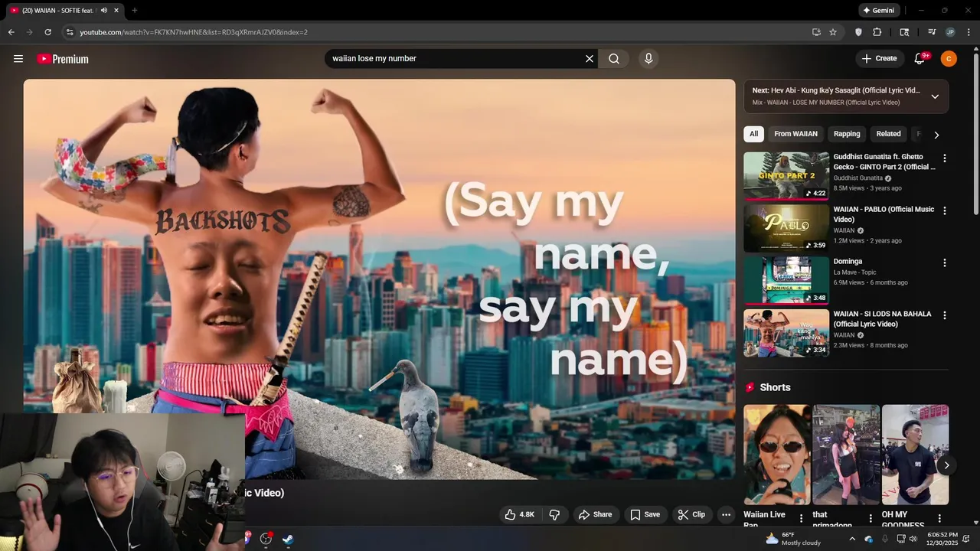Go to YouTube Premium home logo

[63, 59]
